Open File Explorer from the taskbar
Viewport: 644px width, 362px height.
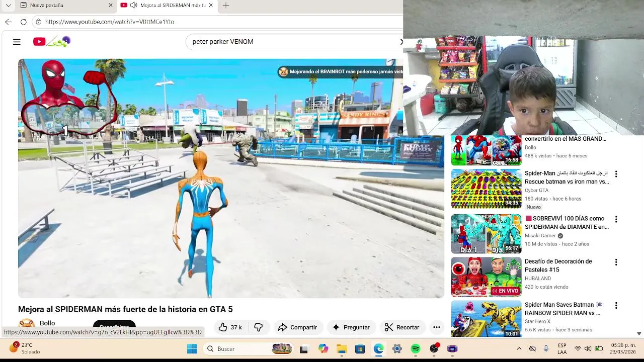click(x=342, y=349)
